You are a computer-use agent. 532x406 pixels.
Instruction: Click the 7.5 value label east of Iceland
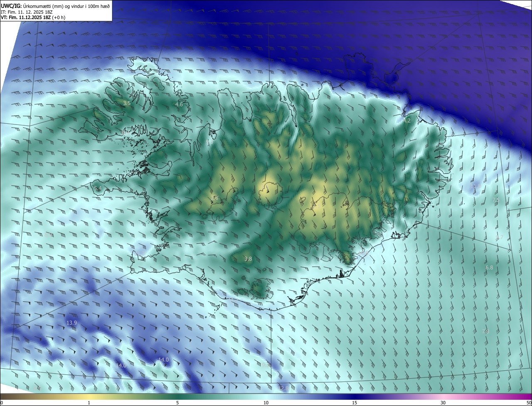496,200
